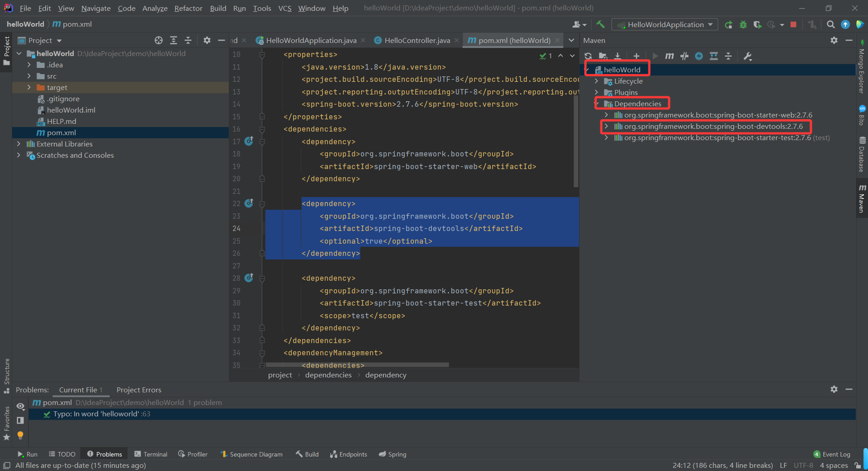Viewport: 868px width, 471px height.
Task: Click the blue update arrow icon
Action: point(845,24)
